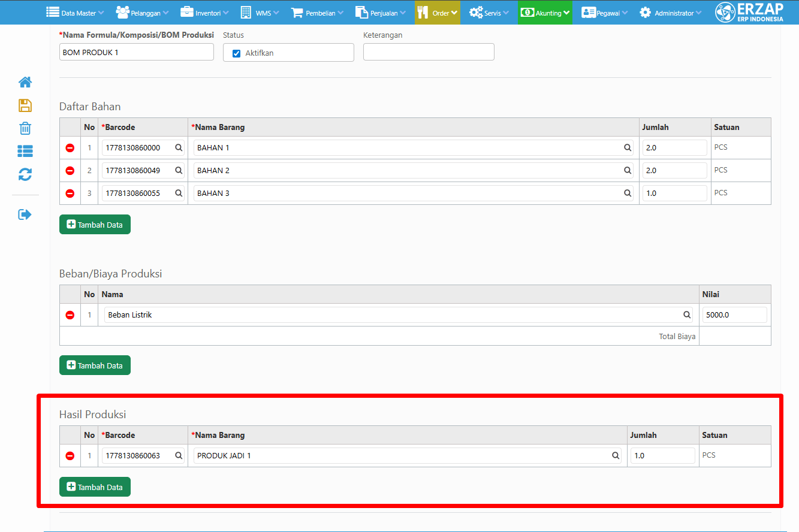Search barcode 1778130860049 using magnifier icon
This screenshot has width=799, height=532.
179,170
